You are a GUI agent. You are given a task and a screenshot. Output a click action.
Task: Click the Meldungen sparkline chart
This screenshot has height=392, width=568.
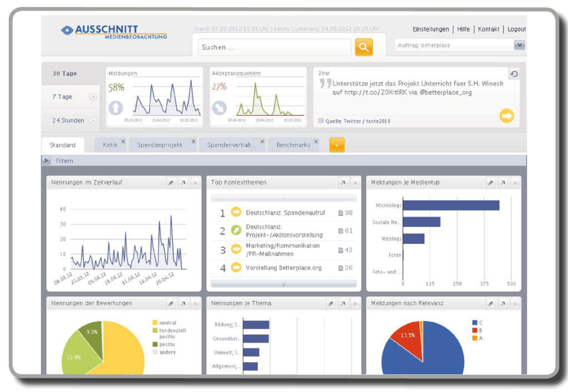166,97
